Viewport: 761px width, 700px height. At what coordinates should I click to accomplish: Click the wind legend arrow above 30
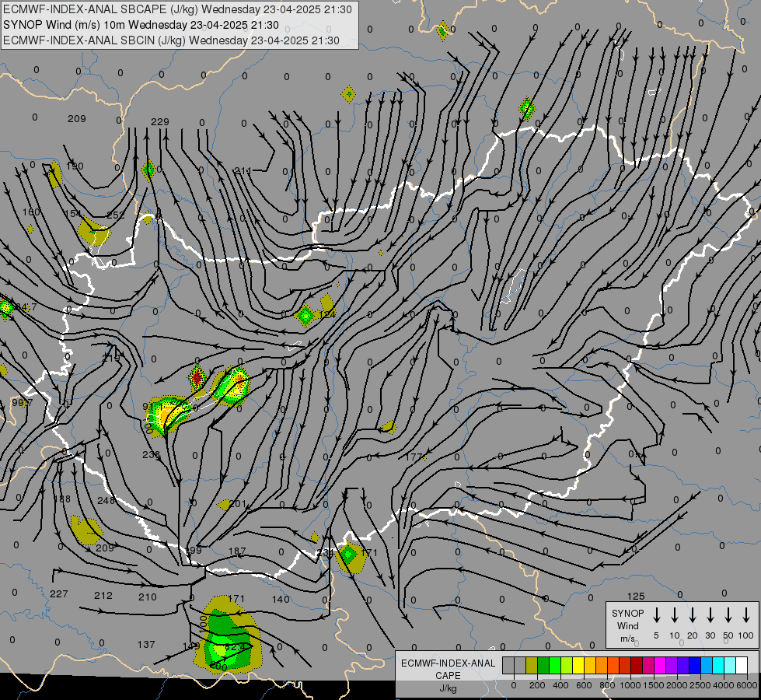pyautogui.click(x=710, y=615)
